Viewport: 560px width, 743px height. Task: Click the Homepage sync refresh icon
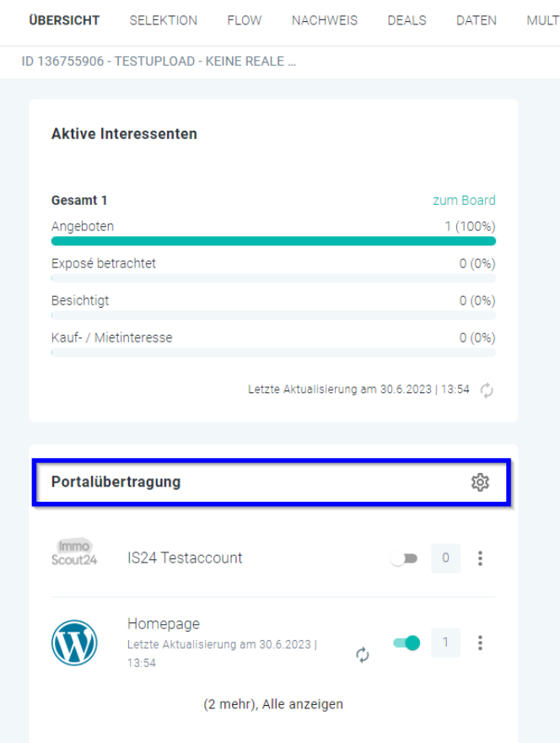[363, 654]
